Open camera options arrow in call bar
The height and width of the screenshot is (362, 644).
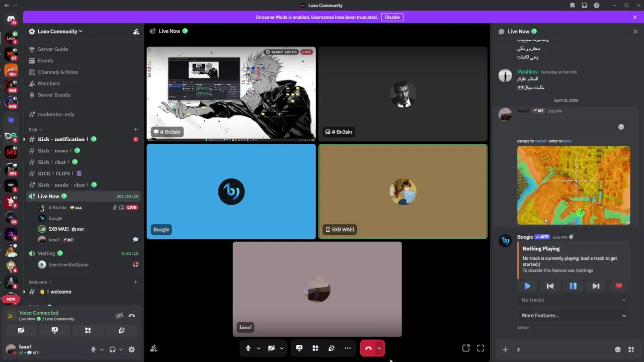coord(282,348)
